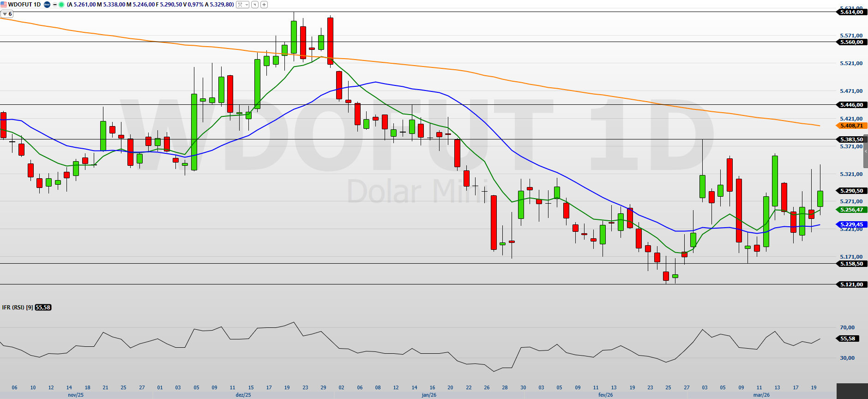Viewport: 868px width, 399px height.
Task: Click the green connection status circle
Action: click(61, 5)
